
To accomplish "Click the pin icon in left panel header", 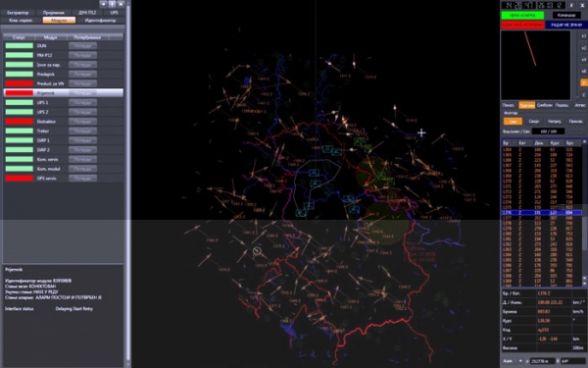I will click(112, 4).
